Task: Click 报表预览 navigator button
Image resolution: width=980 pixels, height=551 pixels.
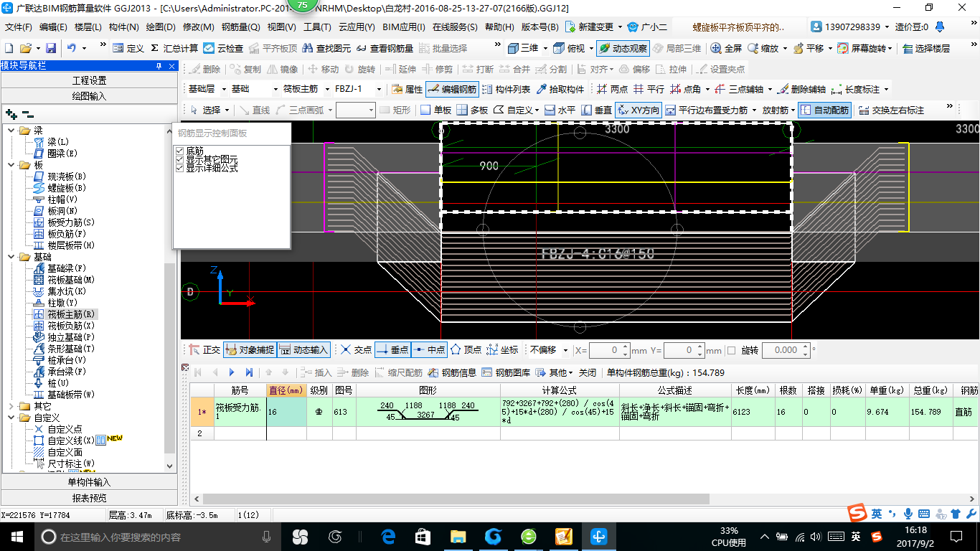Action: tap(89, 498)
